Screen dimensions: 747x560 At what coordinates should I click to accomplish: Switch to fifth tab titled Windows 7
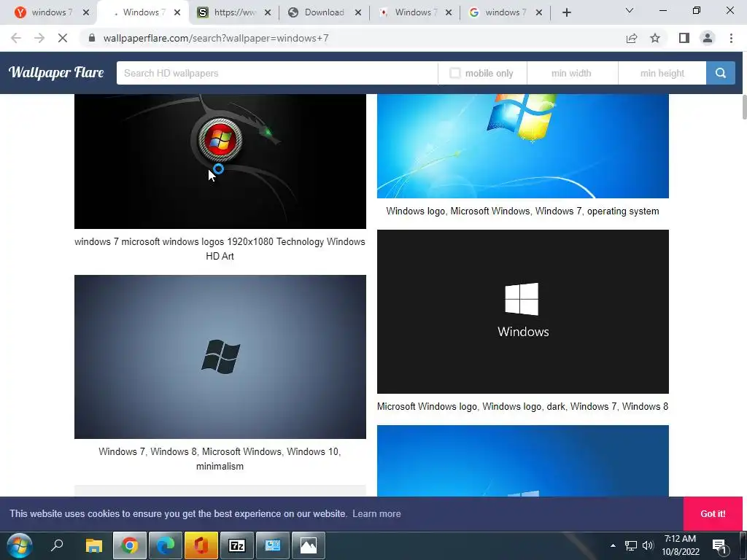pyautogui.click(x=409, y=12)
